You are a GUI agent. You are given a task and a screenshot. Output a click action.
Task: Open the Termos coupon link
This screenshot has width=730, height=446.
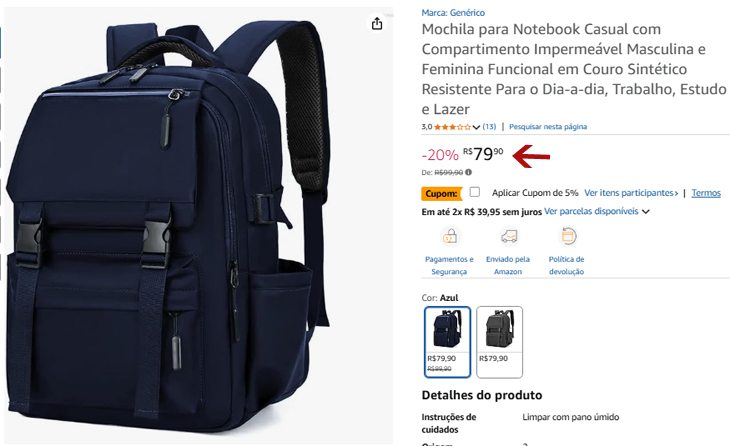click(706, 193)
